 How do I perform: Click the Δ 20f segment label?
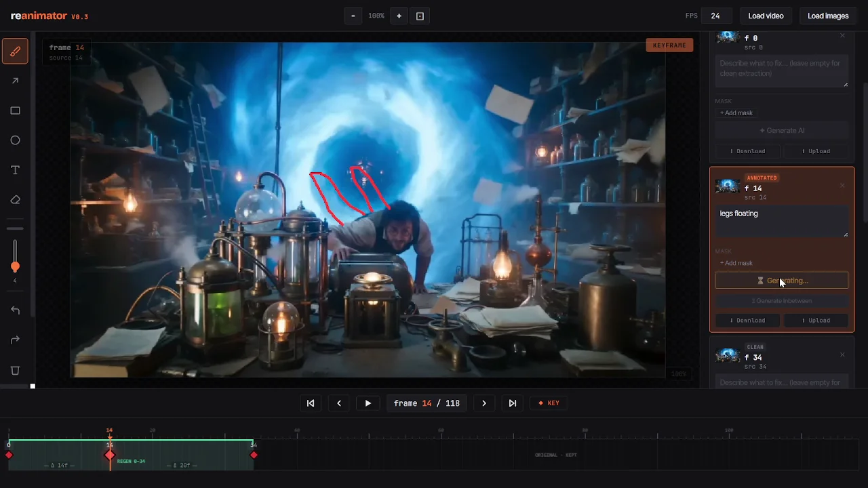tap(182, 466)
